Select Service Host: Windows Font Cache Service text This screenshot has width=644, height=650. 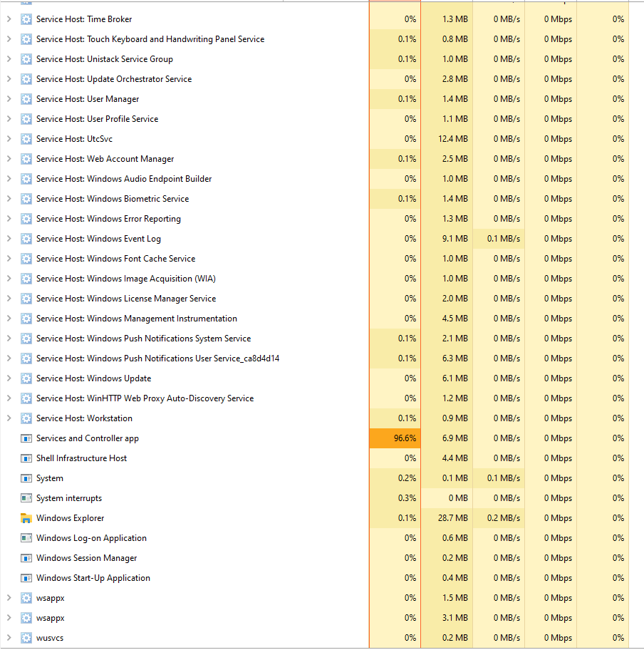115,259
